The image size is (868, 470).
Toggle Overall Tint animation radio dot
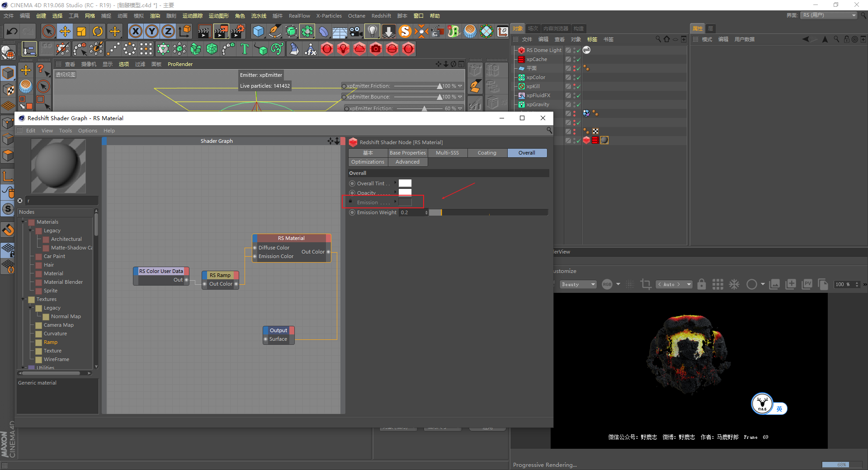(352, 183)
